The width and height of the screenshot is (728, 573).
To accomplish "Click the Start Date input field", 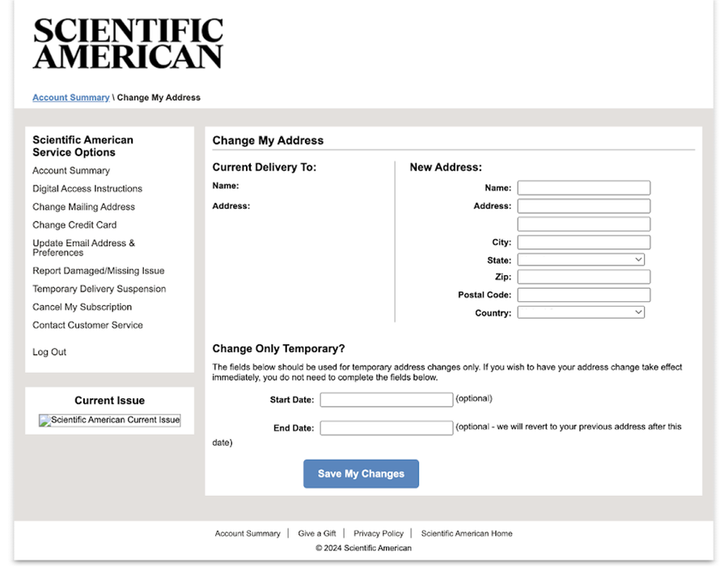I will 386,399.
